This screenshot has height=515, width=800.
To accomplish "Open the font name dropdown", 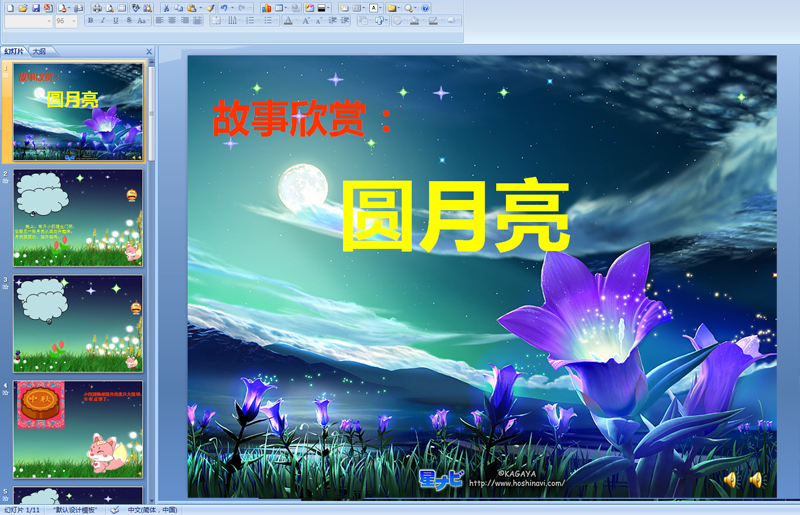I will coord(49,21).
